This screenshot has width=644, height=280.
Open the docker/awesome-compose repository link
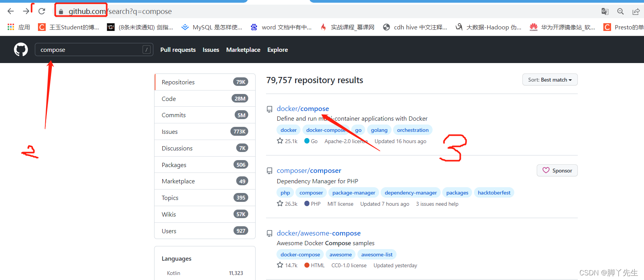tap(319, 233)
